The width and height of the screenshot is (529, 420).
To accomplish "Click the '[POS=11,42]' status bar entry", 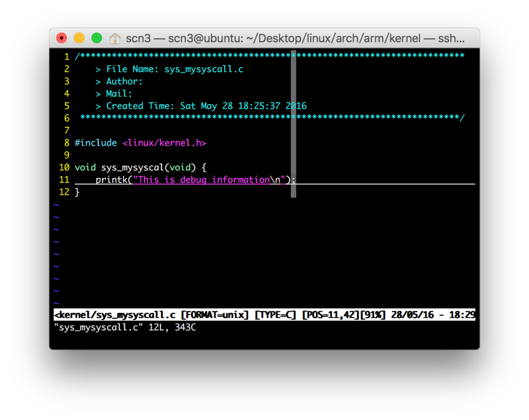I will pos(331,315).
